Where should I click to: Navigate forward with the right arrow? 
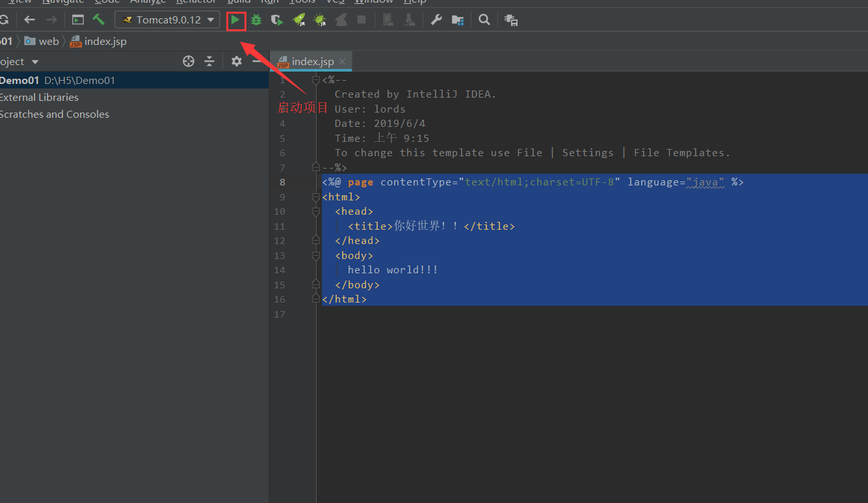point(51,20)
